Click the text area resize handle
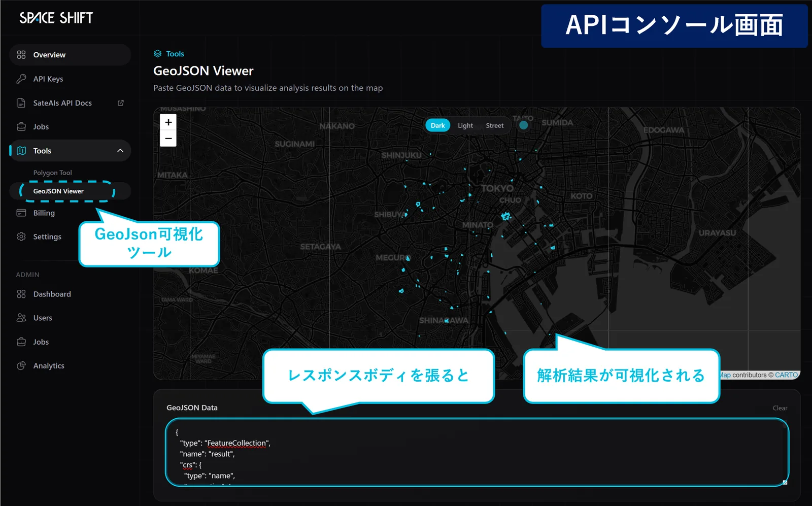The image size is (812, 506). click(x=785, y=482)
